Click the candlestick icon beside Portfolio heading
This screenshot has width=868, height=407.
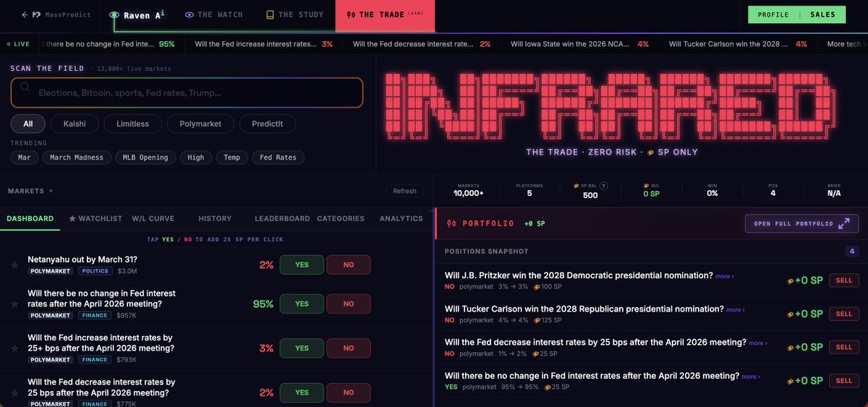pyautogui.click(x=451, y=223)
